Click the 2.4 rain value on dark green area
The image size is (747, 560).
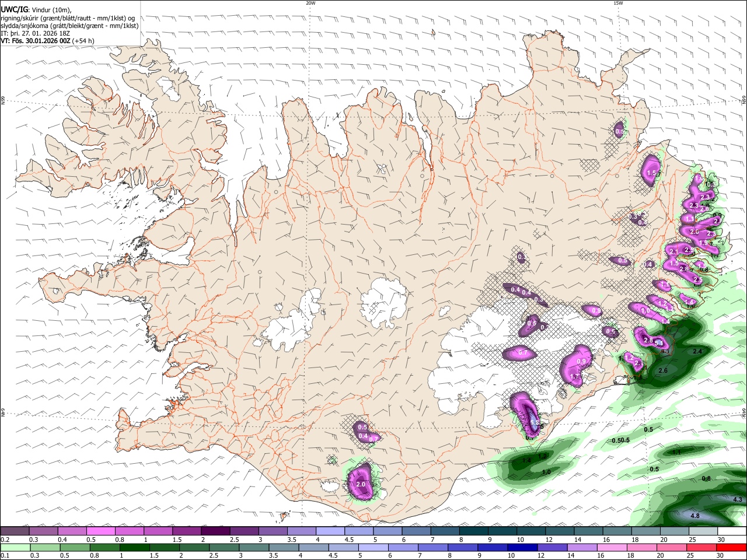pos(697,351)
